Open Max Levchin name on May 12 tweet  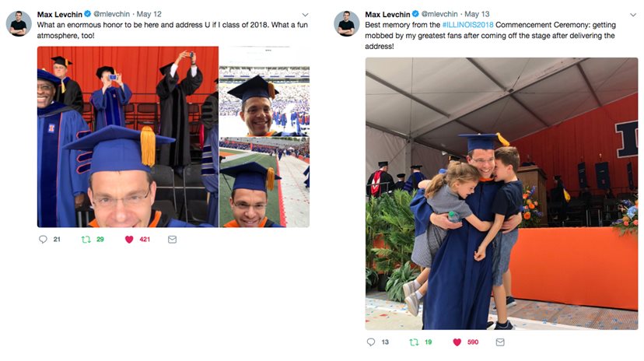tap(59, 14)
